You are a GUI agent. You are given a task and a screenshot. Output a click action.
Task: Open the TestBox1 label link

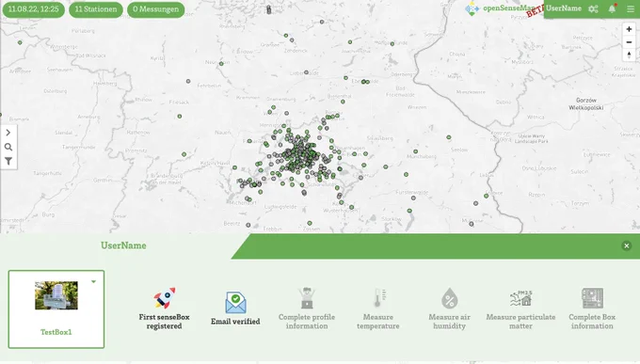56,332
